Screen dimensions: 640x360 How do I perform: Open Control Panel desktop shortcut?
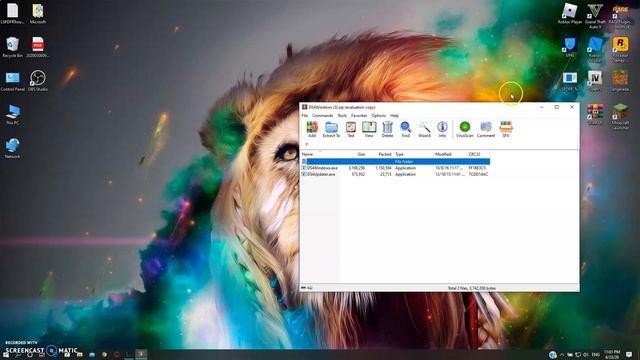[13, 81]
